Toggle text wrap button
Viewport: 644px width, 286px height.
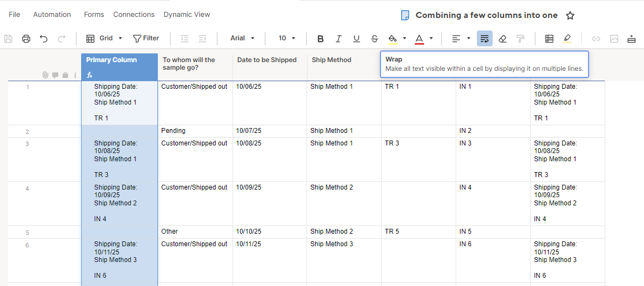[x=484, y=38]
